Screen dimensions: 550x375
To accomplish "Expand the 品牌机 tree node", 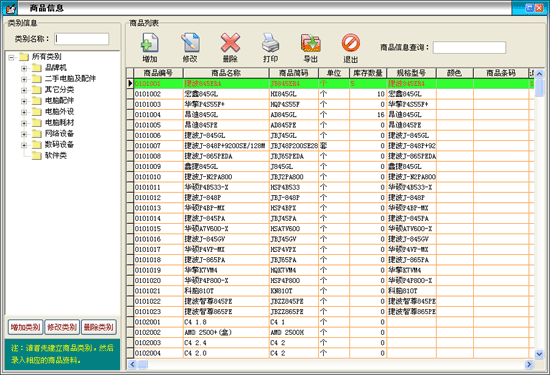I will [24, 68].
